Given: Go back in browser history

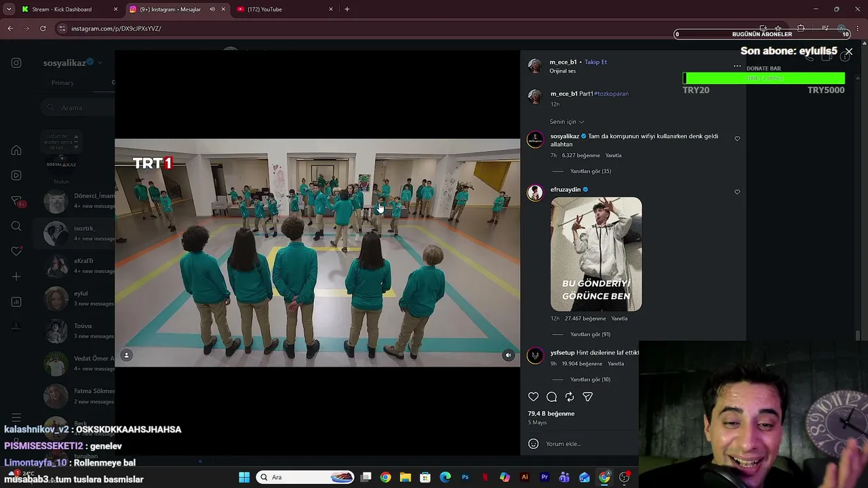Looking at the screenshot, I should pos(10,28).
